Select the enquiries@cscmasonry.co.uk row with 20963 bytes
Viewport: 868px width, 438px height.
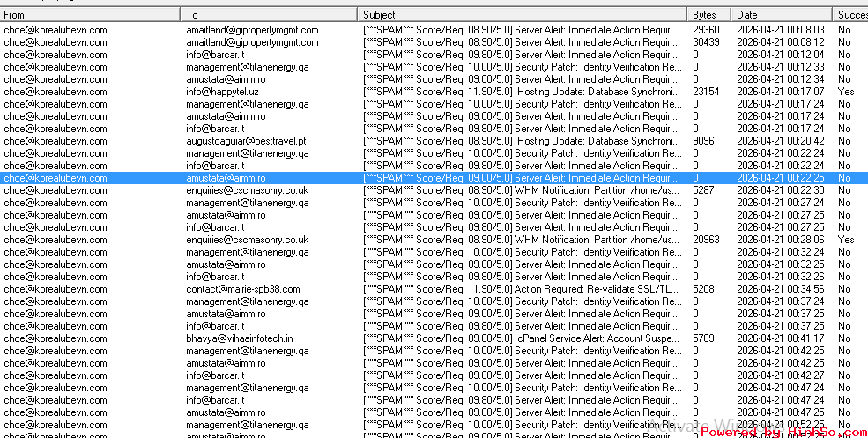247,240
